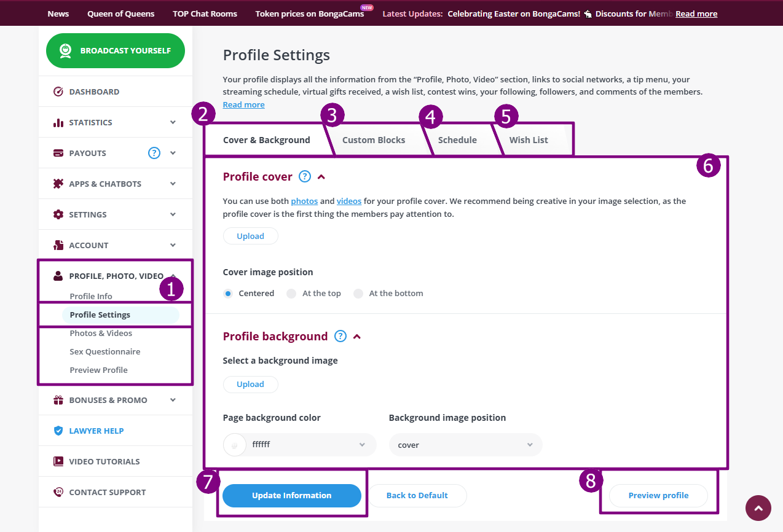Select At the top cover position
The image size is (783, 532).
tap(292, 294)
